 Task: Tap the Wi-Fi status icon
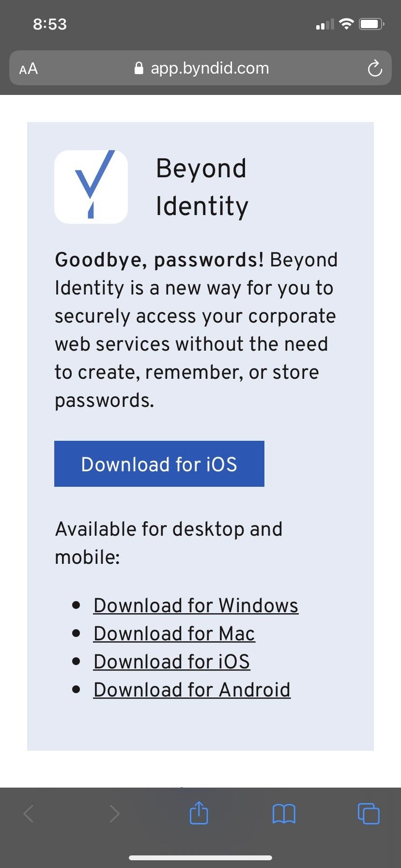(x=346, y=24)
